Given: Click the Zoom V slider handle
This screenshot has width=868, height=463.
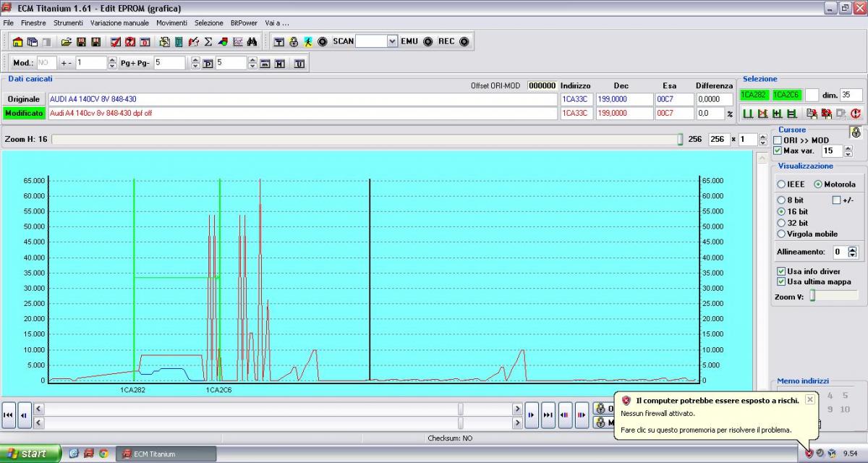Looking at the screenshot, I should tap(812, 295).
